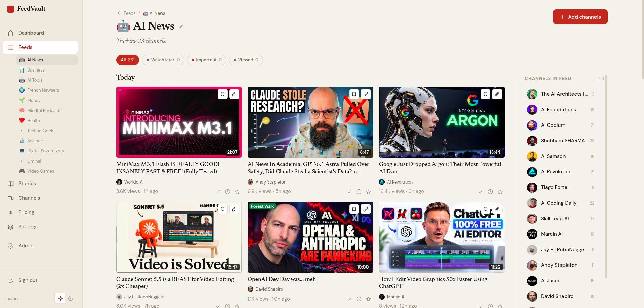Star MiniMax M3.1 video as important

click(237, 192)
